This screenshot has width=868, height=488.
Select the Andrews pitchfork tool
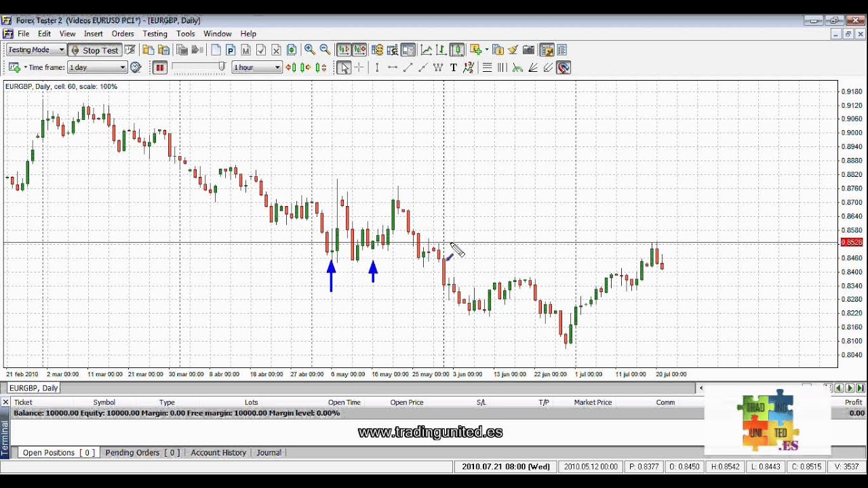click(548, 67)
